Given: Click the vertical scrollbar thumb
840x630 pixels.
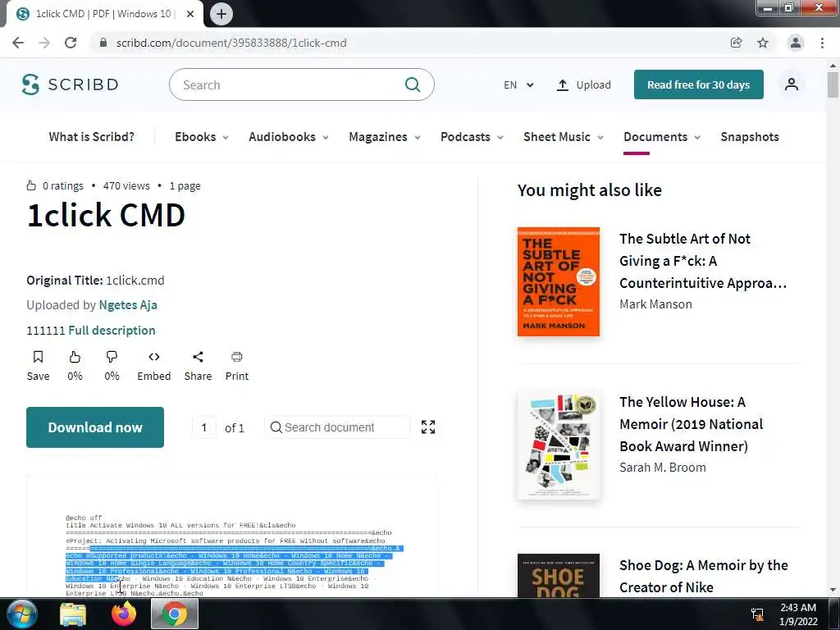Looking at the screenshot, I should tap(833, 84).
